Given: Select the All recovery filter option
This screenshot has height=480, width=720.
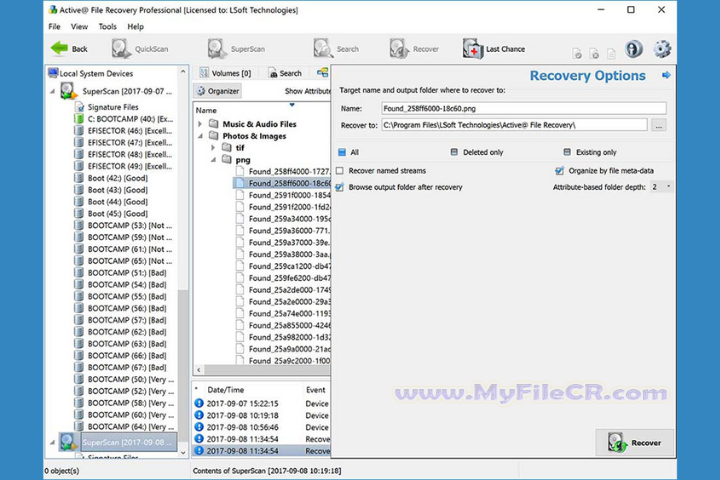Looking at the screenshot, I should click(x=342, y=152).
